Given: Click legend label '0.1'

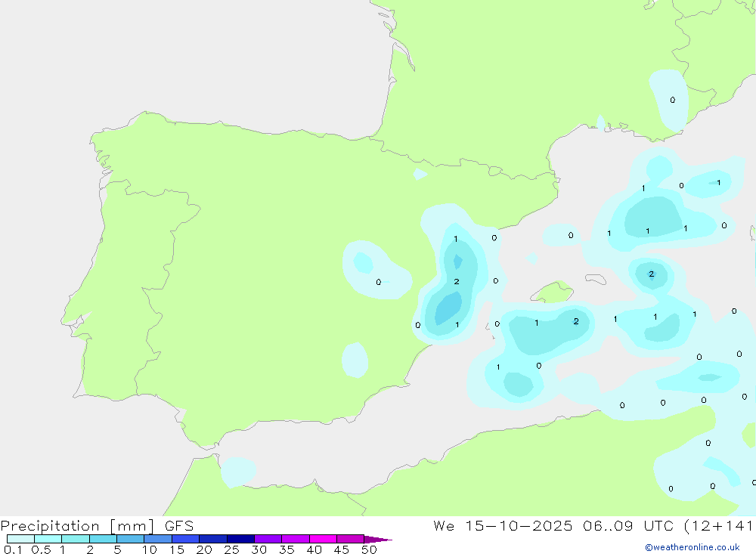Looking at the screenshot, I should coord(13,549).
